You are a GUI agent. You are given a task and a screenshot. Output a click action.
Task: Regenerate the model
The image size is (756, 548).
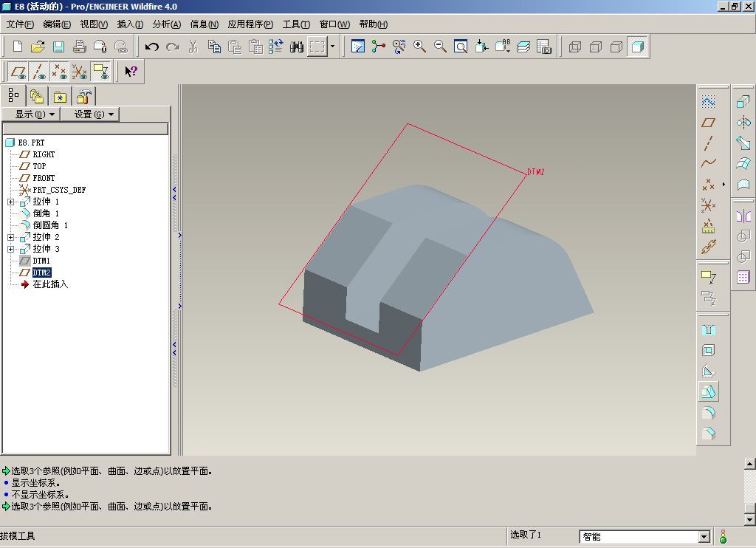click(x=276, y=47)
